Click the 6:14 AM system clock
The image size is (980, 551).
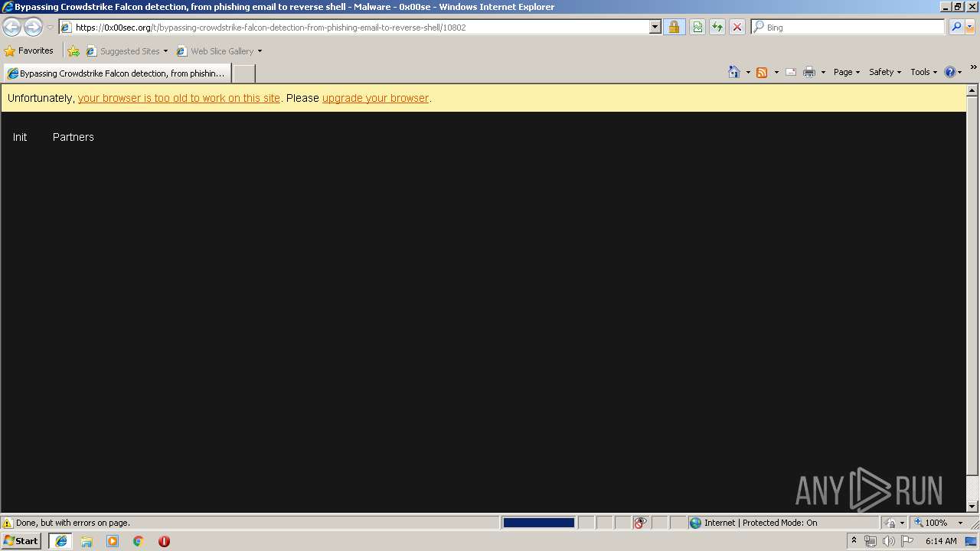pyautogui.click(x=941, y=541)
